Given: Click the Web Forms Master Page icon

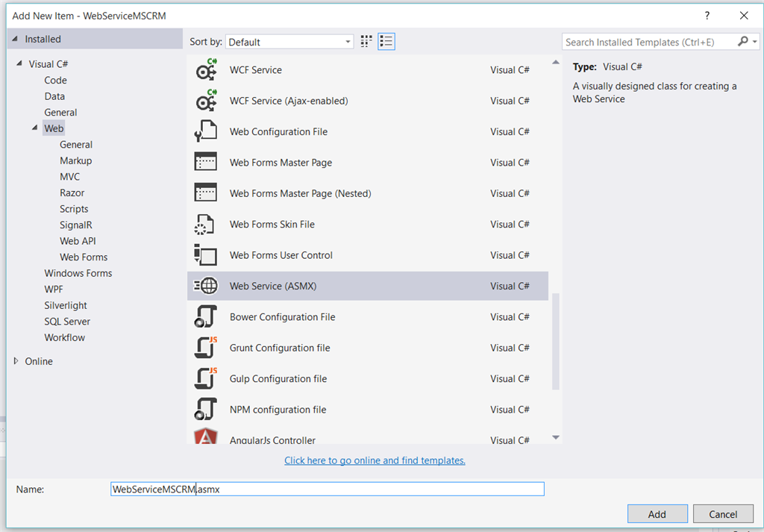Looking at the screenshot, I should click(205, 163).
